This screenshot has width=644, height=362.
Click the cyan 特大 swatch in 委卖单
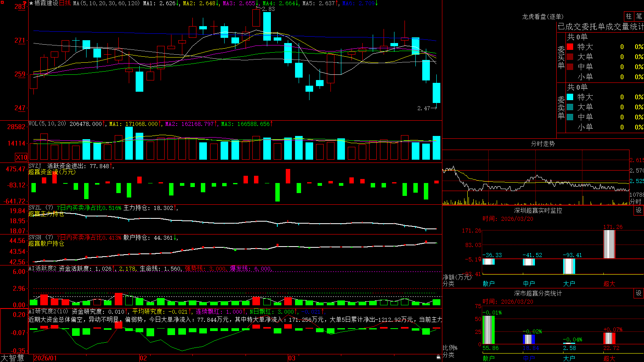pyautogui.click(x=570, y=97)
